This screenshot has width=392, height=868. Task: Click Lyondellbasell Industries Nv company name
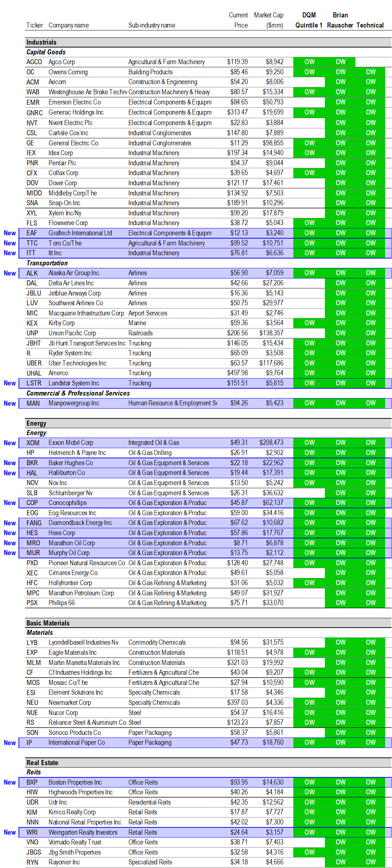point(83,642)
